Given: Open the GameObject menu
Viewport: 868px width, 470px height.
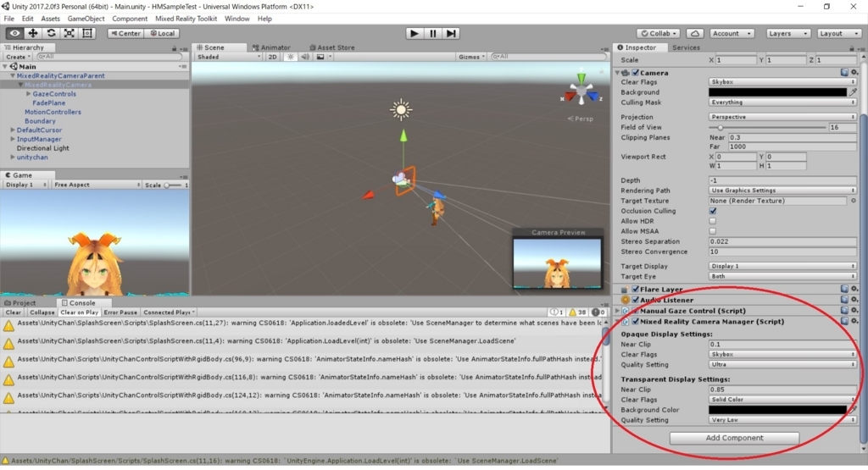Looking at the screenshot, I should (86, 19).
